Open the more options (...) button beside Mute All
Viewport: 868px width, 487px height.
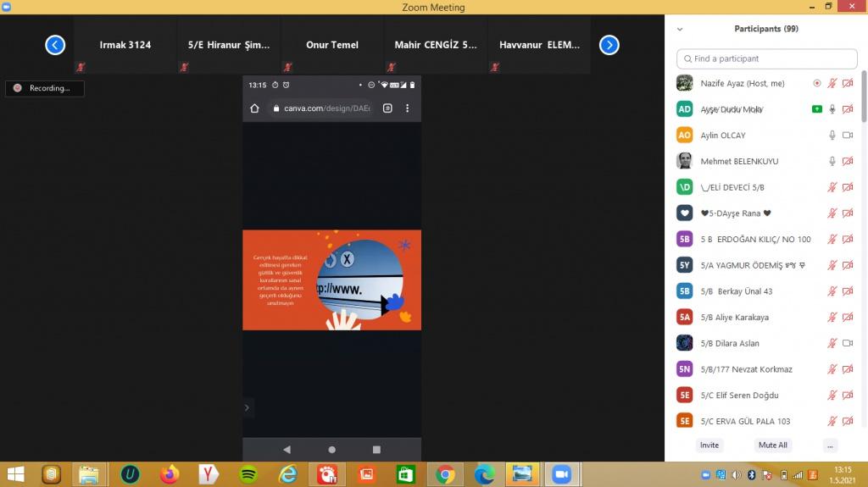pyautogui.click(x=830, y=445)
